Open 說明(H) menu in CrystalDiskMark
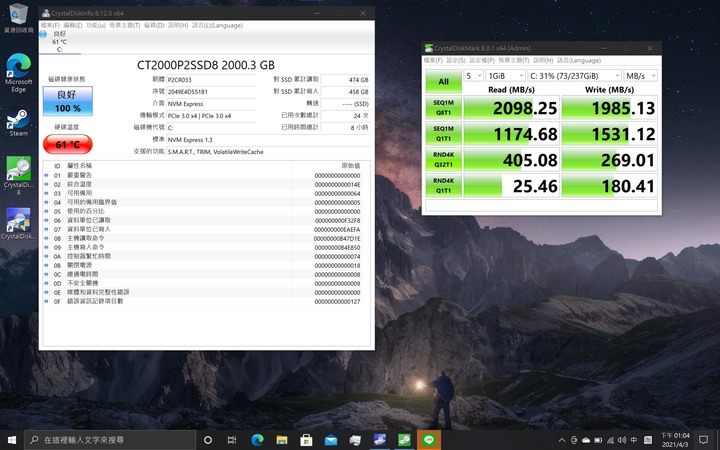Screen dimensions: 720x450 click(543, 60)
